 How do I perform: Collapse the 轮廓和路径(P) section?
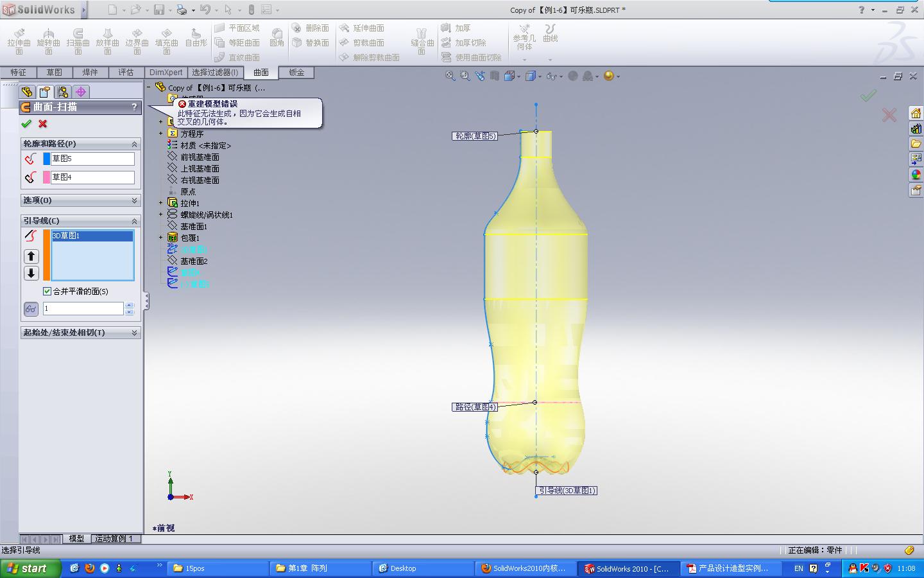[134, 144]
